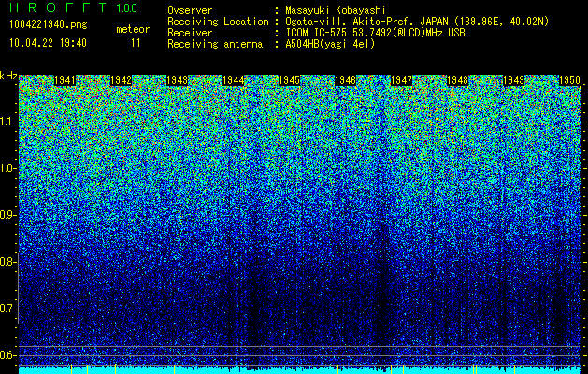Select the meteor count 11
The height and width of the screenshot is (374, 588).
136,43
